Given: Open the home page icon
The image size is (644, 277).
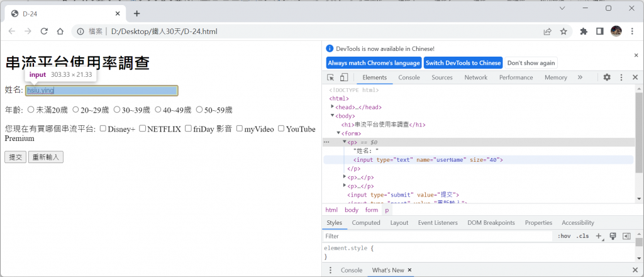Looking at the screenshot, I should tap(60, 31).
